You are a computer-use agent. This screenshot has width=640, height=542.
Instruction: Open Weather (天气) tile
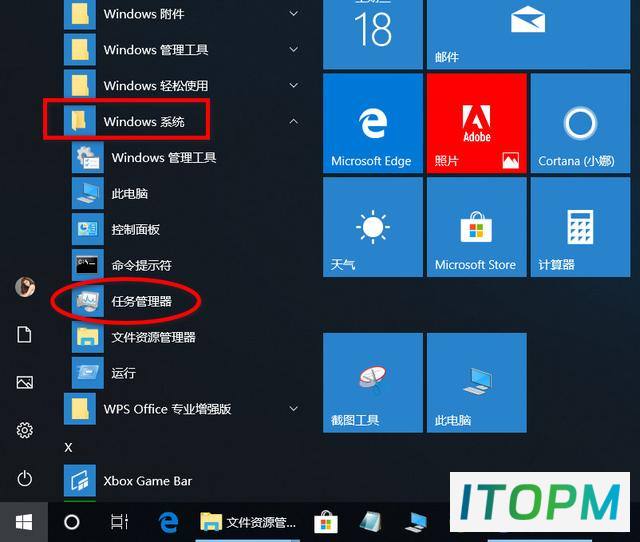[x=373, y=227]
